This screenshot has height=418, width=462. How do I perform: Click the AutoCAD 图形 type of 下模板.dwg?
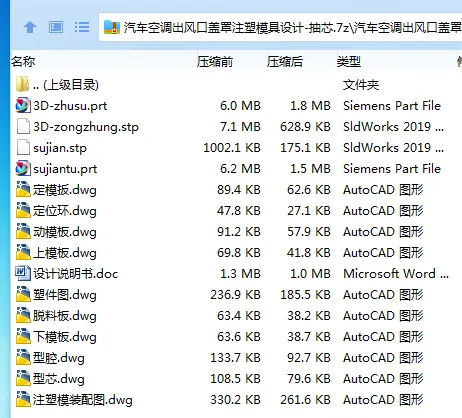pos(383,337)
